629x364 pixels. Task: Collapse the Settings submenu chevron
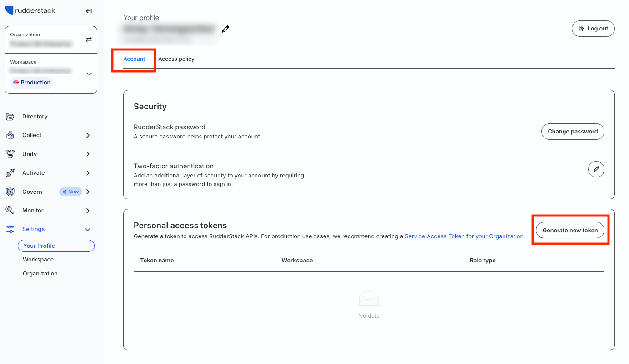(x=88, y=230)
